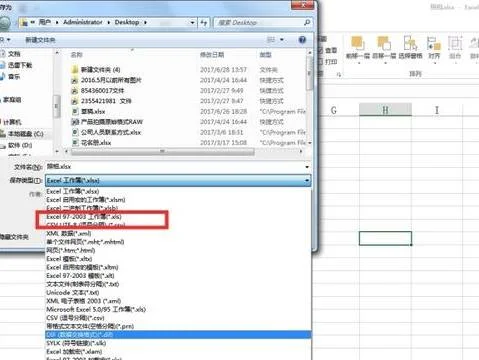
Task: Click the icon of 产品拍摄原始格式RAW shortcut
Action: 75,122
